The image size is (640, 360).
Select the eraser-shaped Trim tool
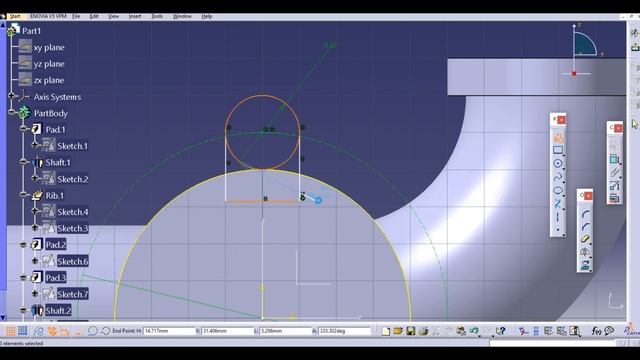pyautogui.click(x=585, y=239)
